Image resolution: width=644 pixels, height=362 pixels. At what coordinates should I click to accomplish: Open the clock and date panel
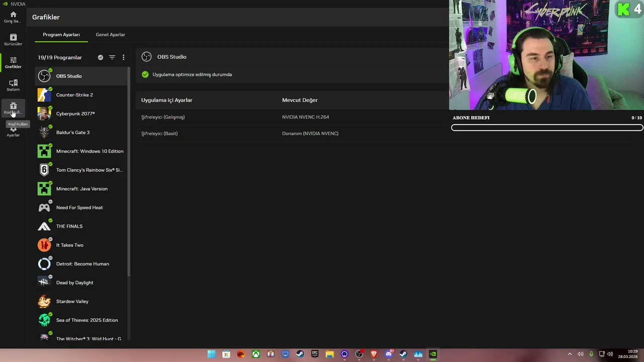pyautogui.click(x=628, y=354)
